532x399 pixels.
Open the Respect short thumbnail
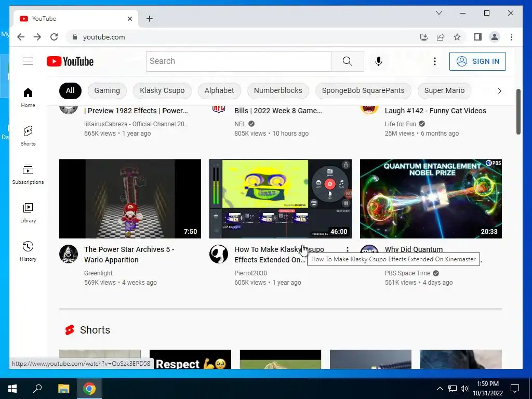(190, 360)
